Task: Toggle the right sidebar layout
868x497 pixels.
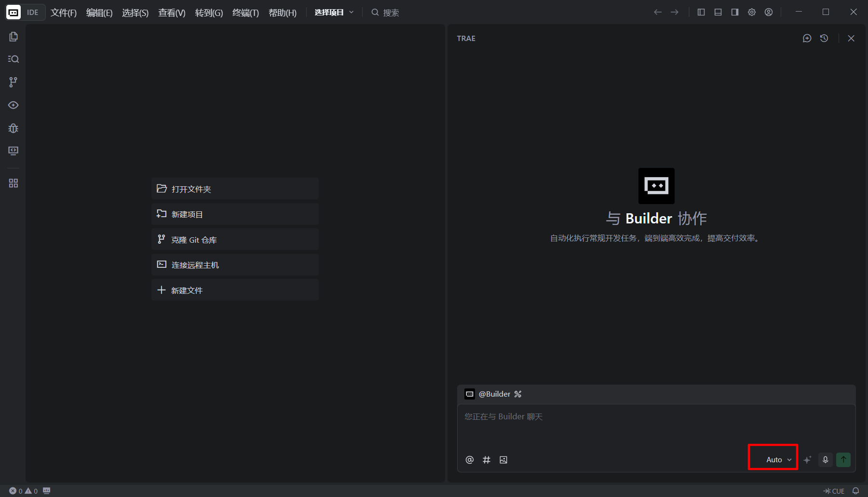Action: (x=735, y=12)
